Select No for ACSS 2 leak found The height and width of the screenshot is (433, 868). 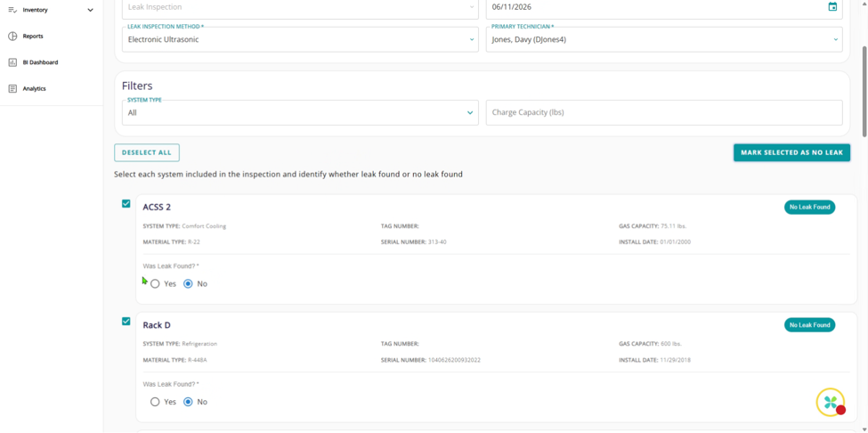[188, 283]
